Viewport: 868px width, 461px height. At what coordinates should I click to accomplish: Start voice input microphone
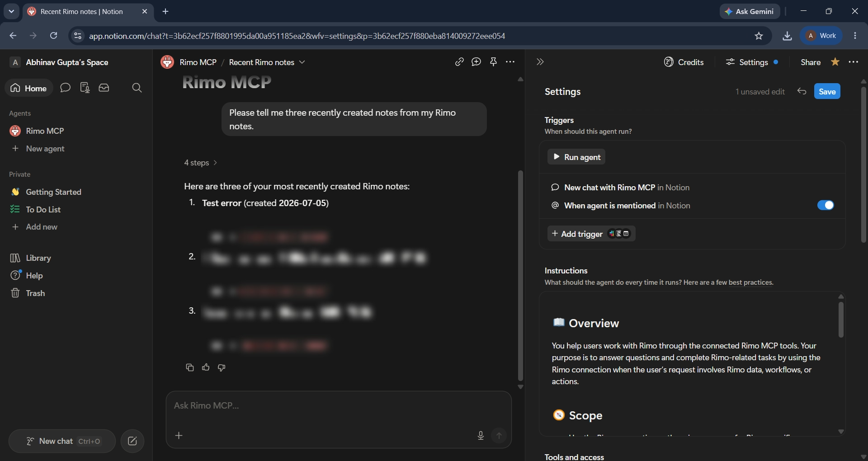pos(481,435)
